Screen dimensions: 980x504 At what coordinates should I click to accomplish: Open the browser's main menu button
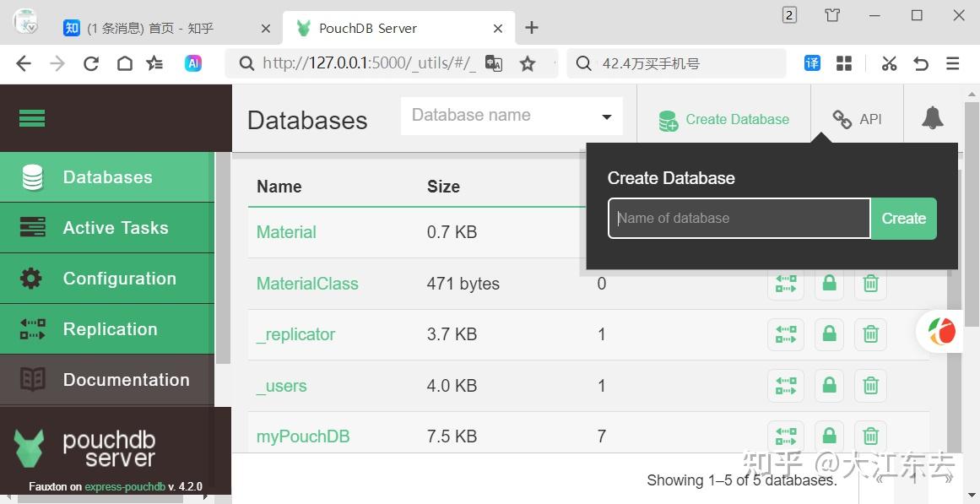tap(953, 63)
